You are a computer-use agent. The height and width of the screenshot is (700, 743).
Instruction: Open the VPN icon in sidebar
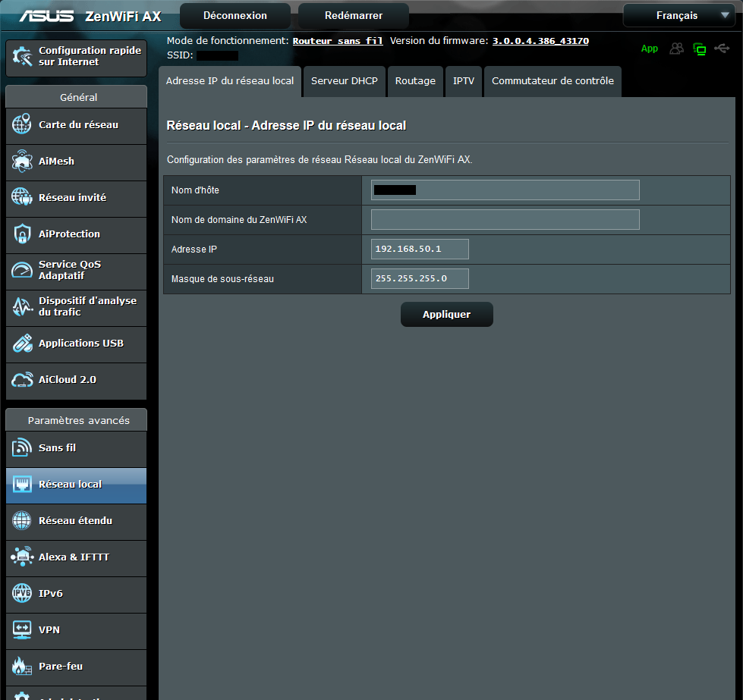[22, 630]
